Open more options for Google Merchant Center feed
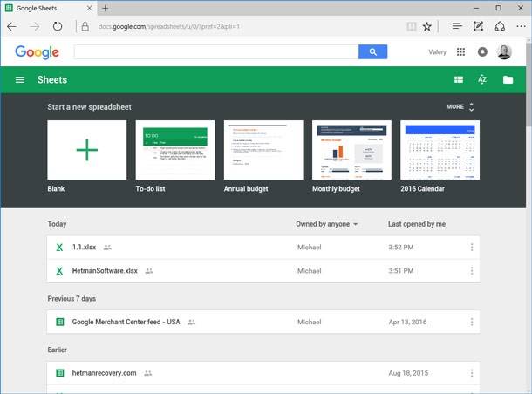 (472, 322)
